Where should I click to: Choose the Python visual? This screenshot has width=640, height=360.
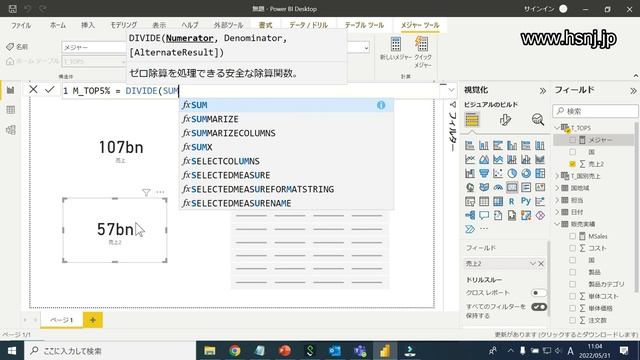click(526, 201)
